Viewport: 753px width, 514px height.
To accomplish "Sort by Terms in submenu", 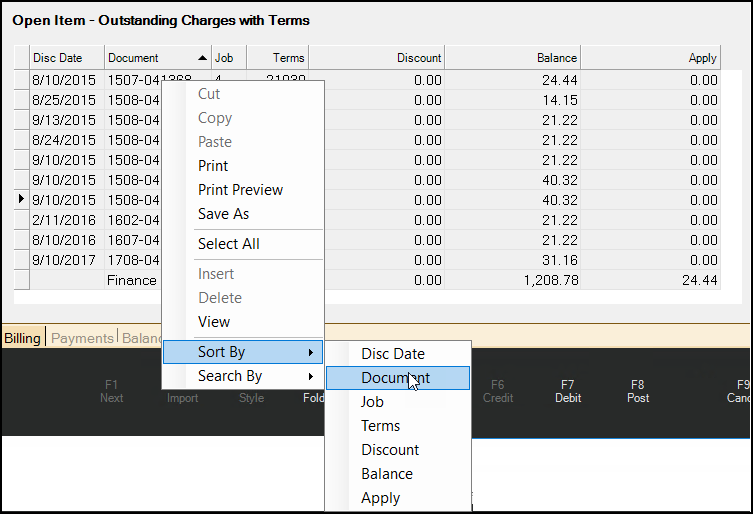I will pyautogui.click(x=380, y=425).
